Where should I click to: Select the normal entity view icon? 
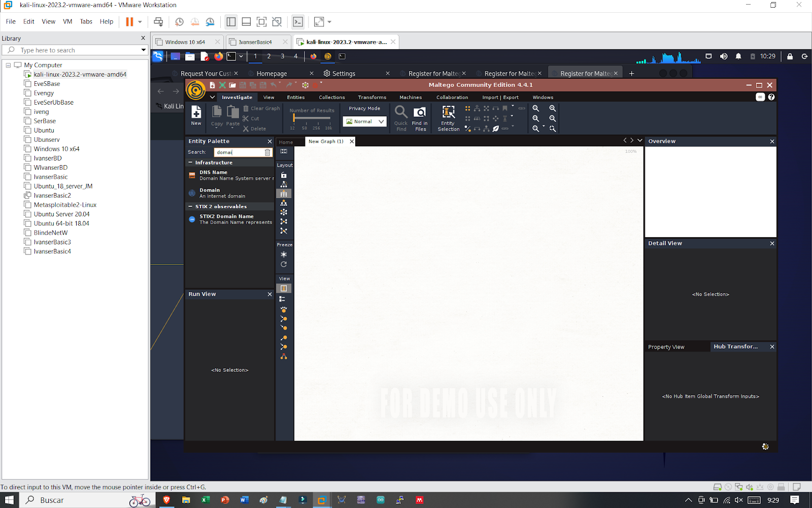(284, 288)
